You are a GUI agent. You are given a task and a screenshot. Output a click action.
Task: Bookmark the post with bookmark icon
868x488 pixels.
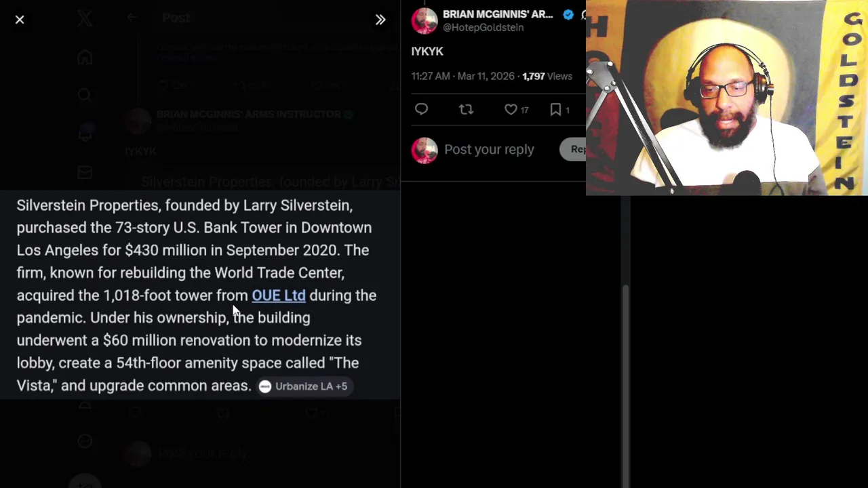click(x=555, y=109)
